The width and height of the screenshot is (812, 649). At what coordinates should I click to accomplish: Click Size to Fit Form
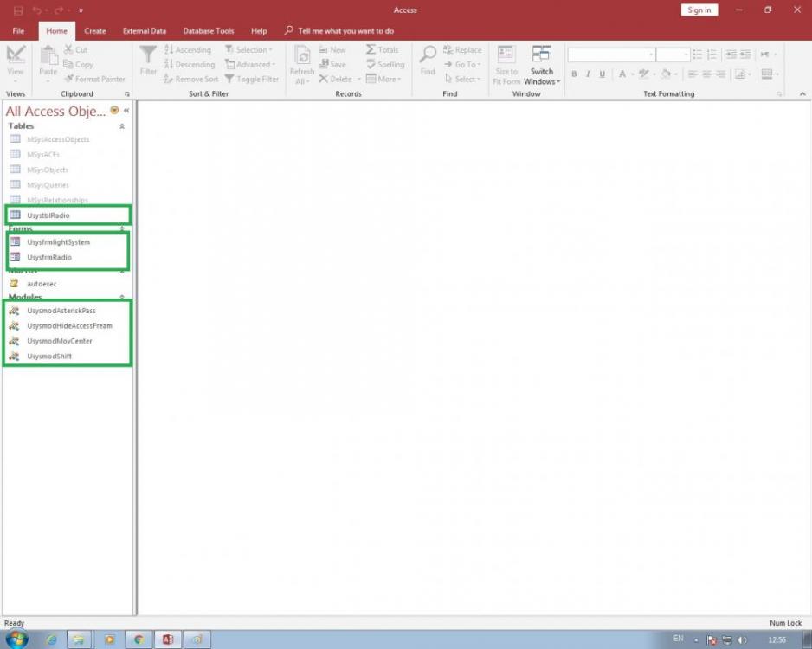506,65
